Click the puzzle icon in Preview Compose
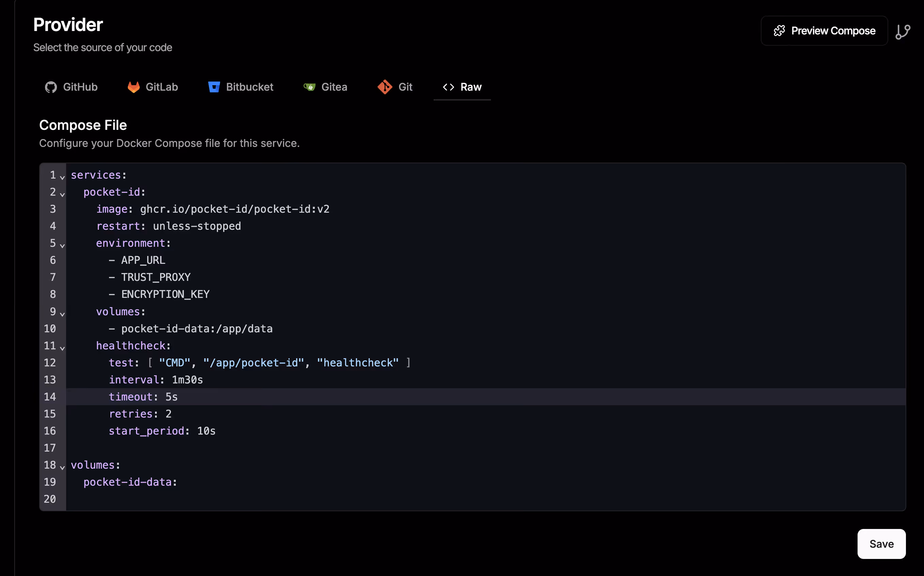 click(779, 31)
